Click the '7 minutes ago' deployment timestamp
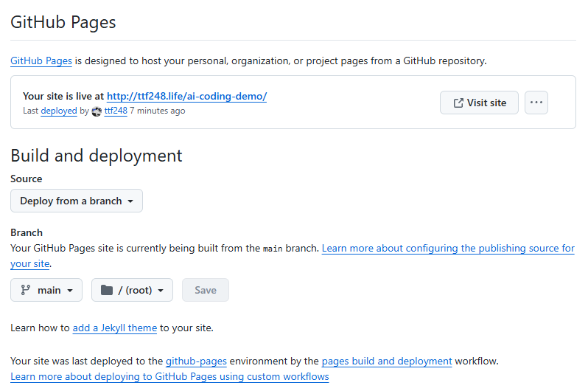Image resolution: width=588 pixels, height=391 pixels. tap(158, 111)
